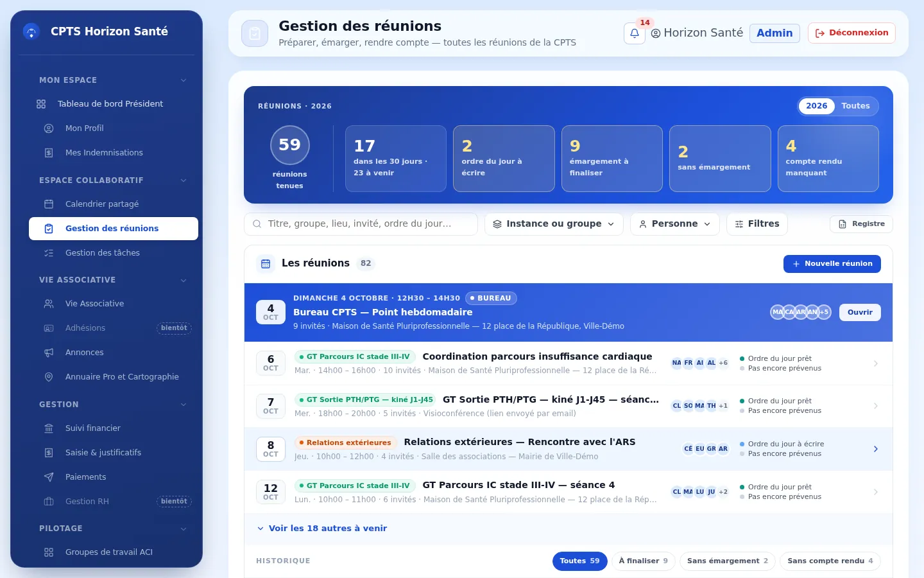924x578 pixels.
Task: Open the Filtres button
Action: pyautogui.click(x=757, y=224)
